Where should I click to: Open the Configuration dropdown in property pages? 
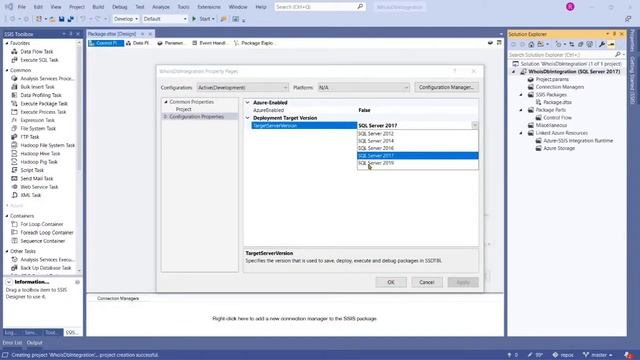242,87
